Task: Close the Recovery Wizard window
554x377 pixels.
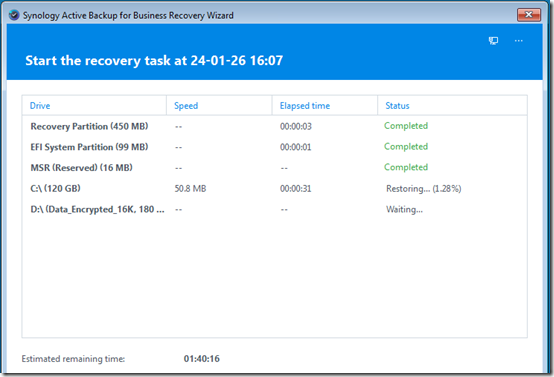Action: point(529,15)
